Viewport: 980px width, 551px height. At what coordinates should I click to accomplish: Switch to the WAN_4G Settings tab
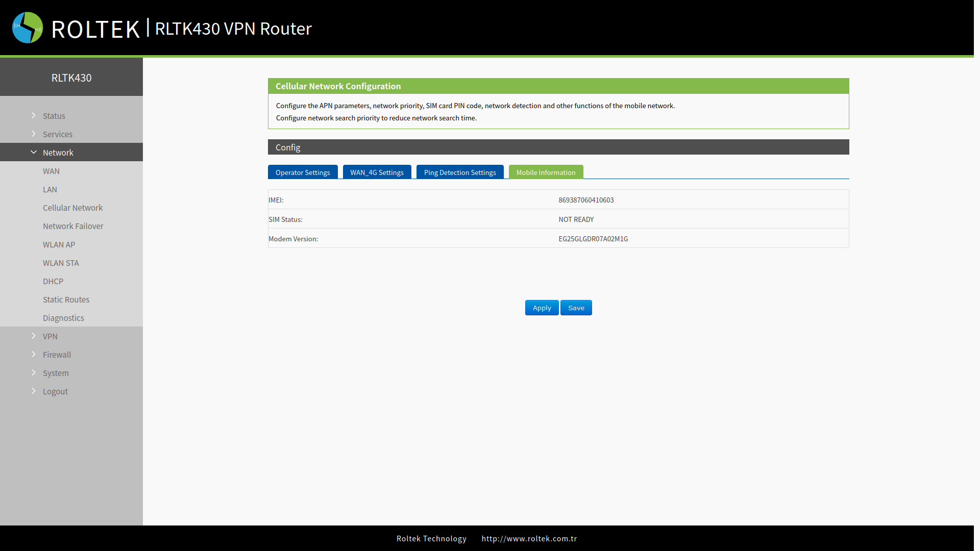[377, 172]
